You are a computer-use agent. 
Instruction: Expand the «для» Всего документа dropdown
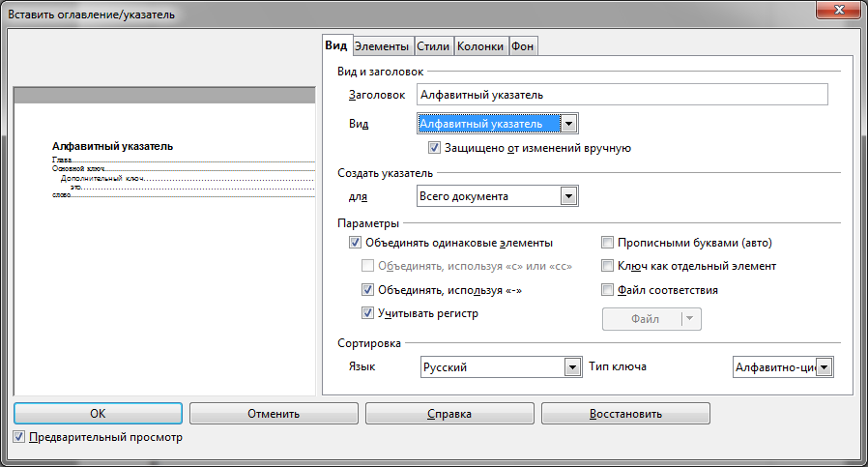(569, 196)
